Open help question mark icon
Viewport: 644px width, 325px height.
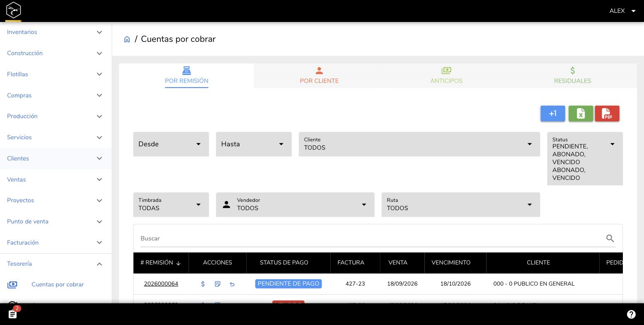click(x=631, y=314)
